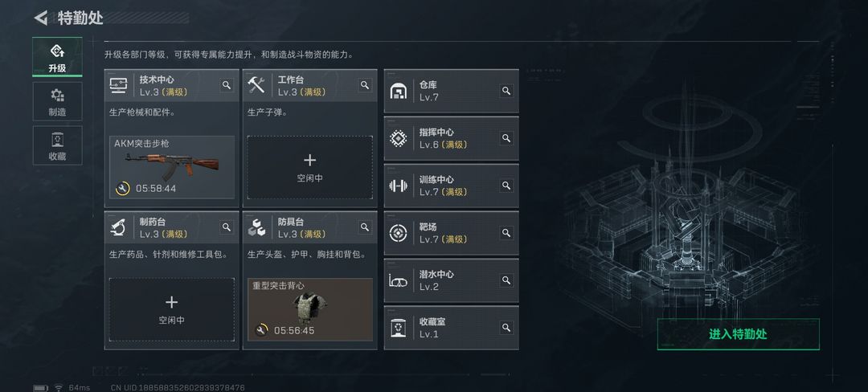Go back using the arrow beside 特勤处
868x392 pixels.
pyautogui.click(x=40, y=18)
